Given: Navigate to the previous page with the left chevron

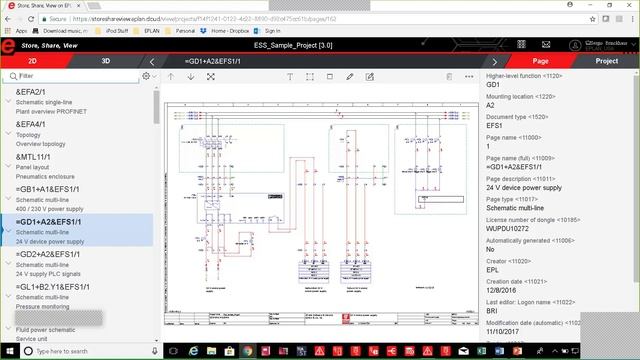Looking at the screenshot, I should (152, 62).
